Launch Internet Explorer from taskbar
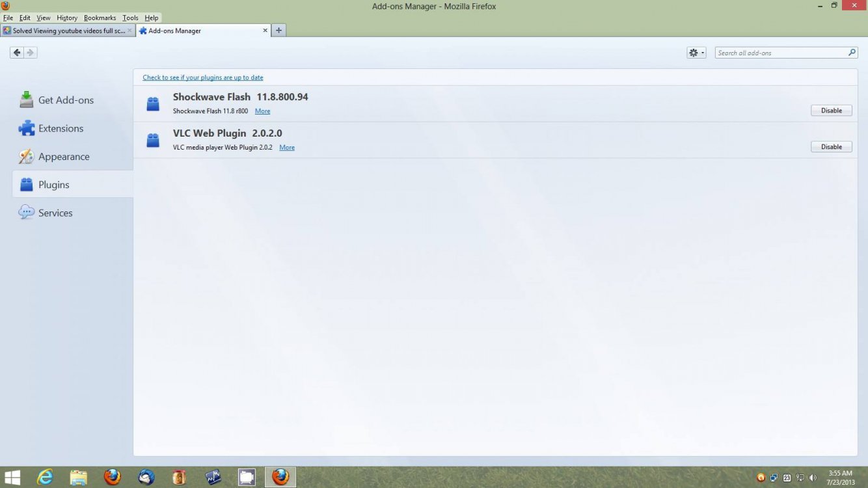 pyautogui.click(x=45, y=477)
